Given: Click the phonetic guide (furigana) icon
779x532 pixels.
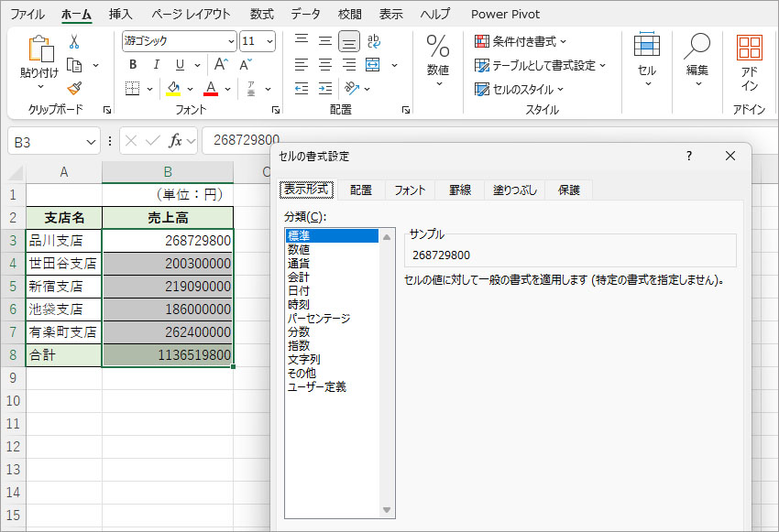Looking at the screenshot, I should 251,89.
